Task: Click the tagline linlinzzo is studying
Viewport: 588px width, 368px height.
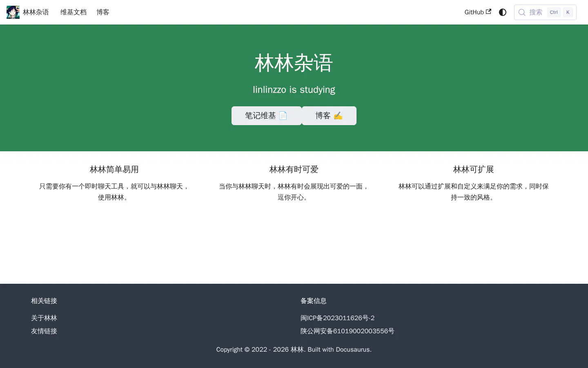Action: coord(294,90)
